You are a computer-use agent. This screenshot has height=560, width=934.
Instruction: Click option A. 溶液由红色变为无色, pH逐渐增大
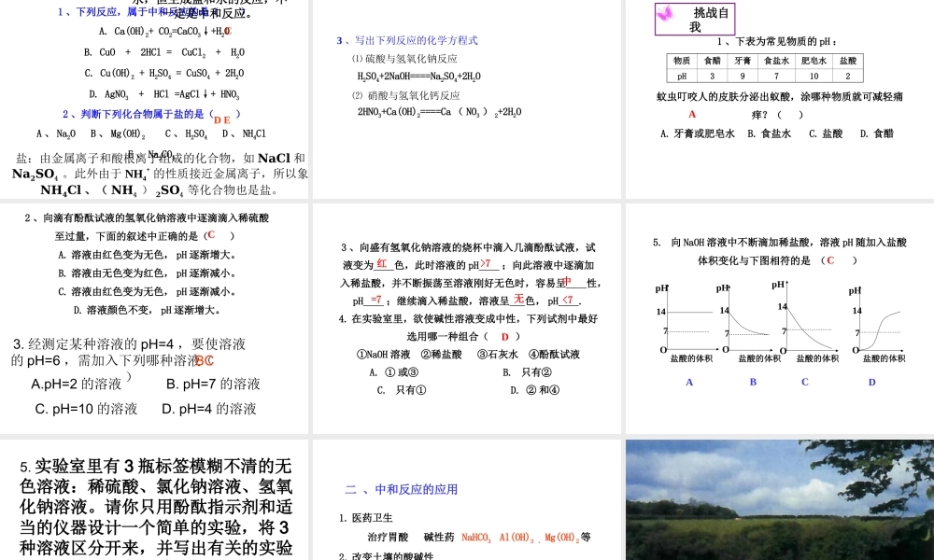click(x=148, y=255)
